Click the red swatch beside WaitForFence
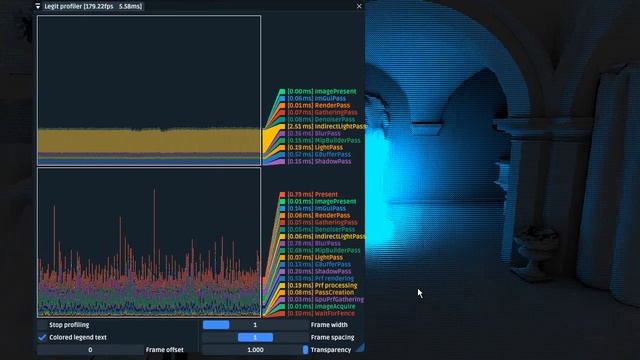 pos(282,313)
